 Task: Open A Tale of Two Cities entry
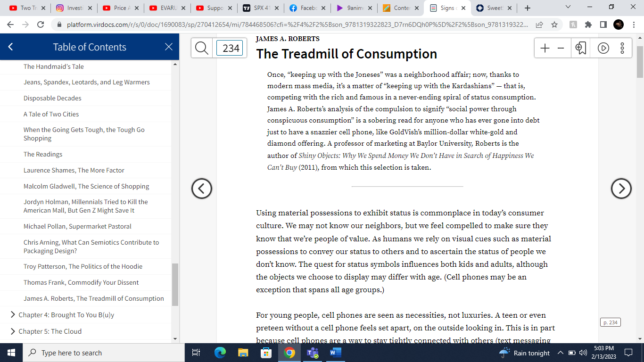[51, 114]
